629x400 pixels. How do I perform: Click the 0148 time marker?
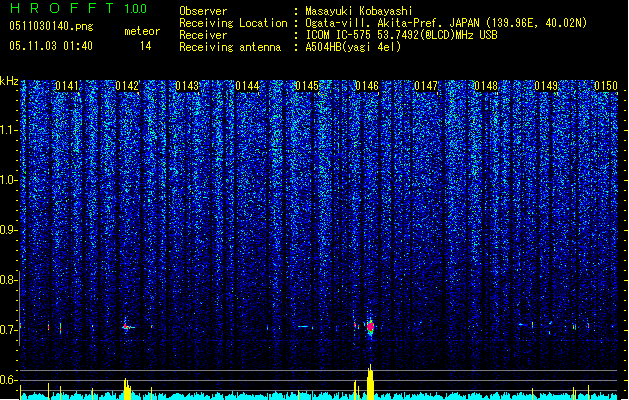click(486, 86)
